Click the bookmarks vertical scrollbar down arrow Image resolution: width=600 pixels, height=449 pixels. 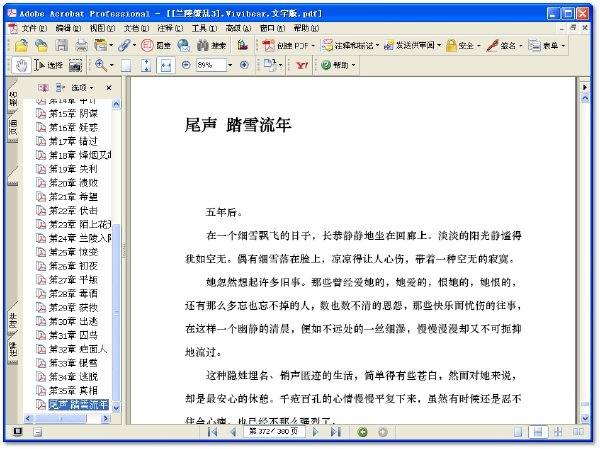(116, 408)
